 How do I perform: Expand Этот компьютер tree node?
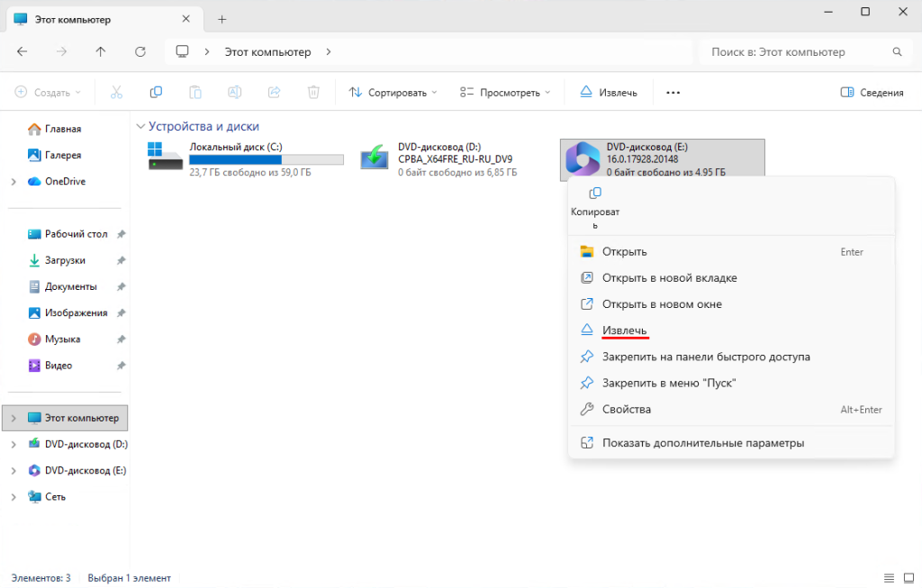point(14,418)
